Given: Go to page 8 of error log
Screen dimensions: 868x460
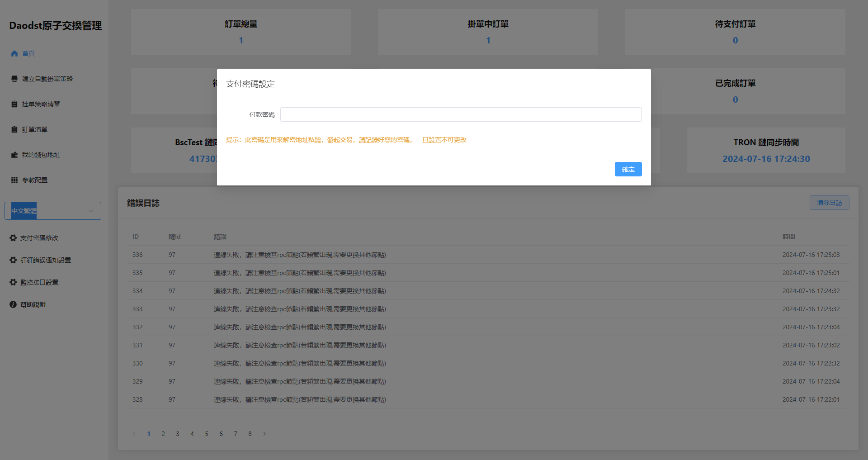Looking at the screenshot, I should 250,434.
